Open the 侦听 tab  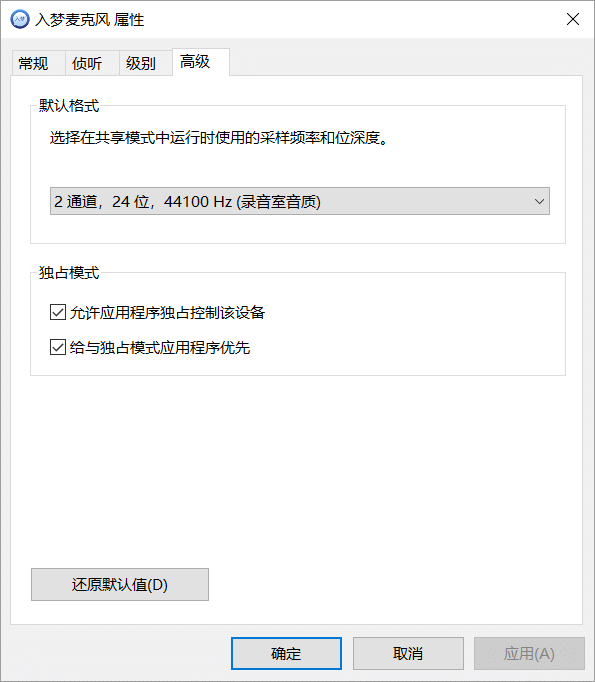87,64
